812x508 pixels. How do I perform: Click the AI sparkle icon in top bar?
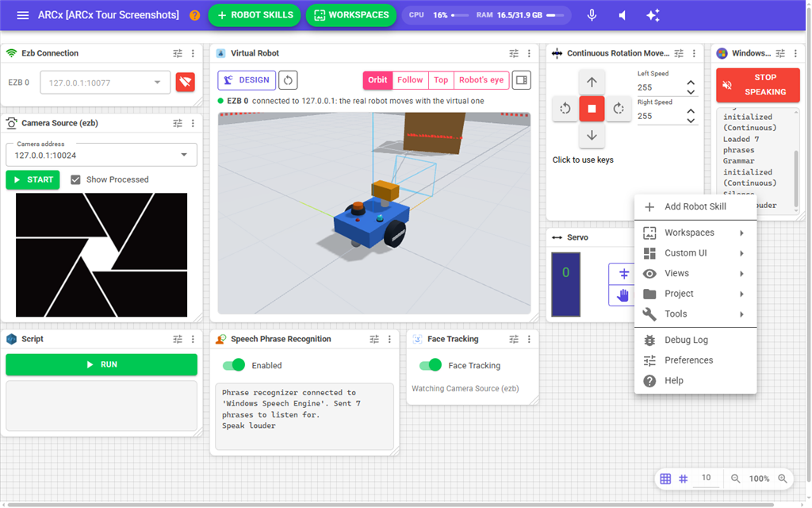[653, 15]
